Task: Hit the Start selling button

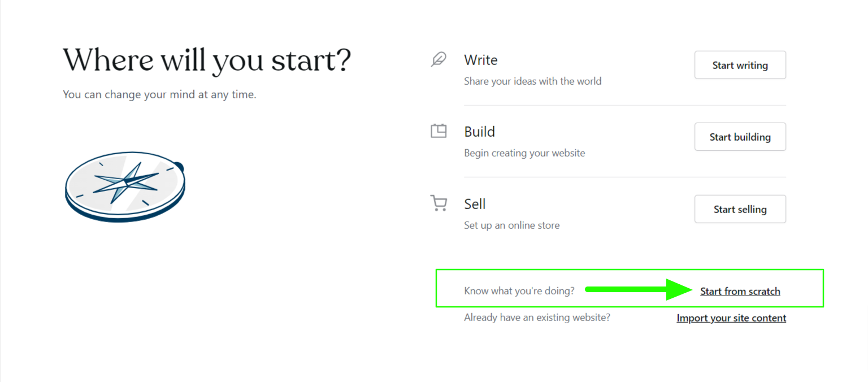Action: click(x=740, y=209)
